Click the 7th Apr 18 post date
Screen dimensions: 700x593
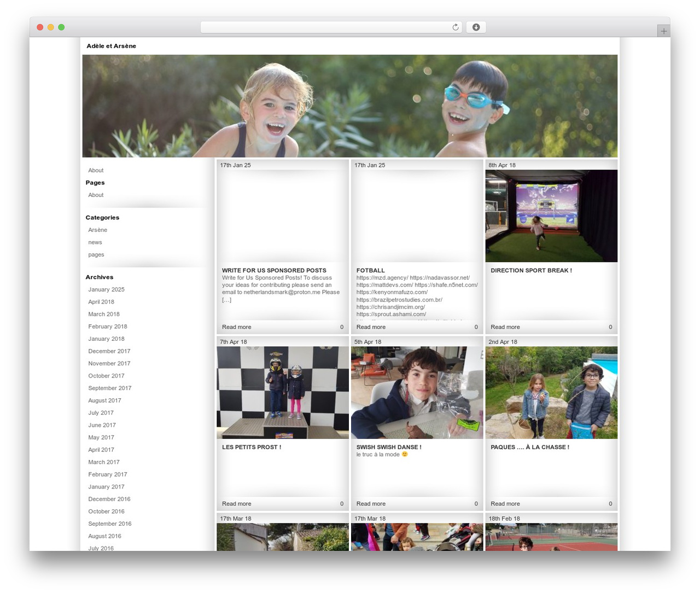pos(234,342)
